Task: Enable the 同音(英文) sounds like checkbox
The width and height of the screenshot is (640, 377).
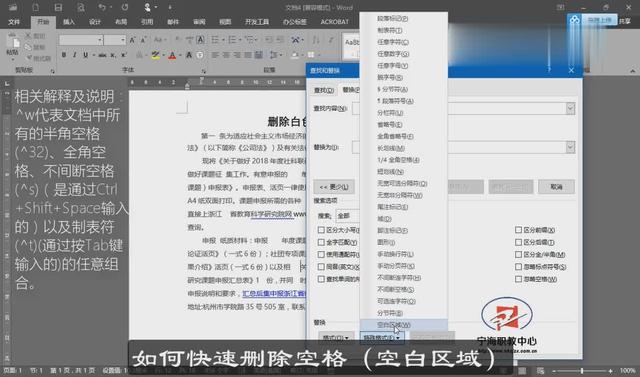Action: click(321, 267)
